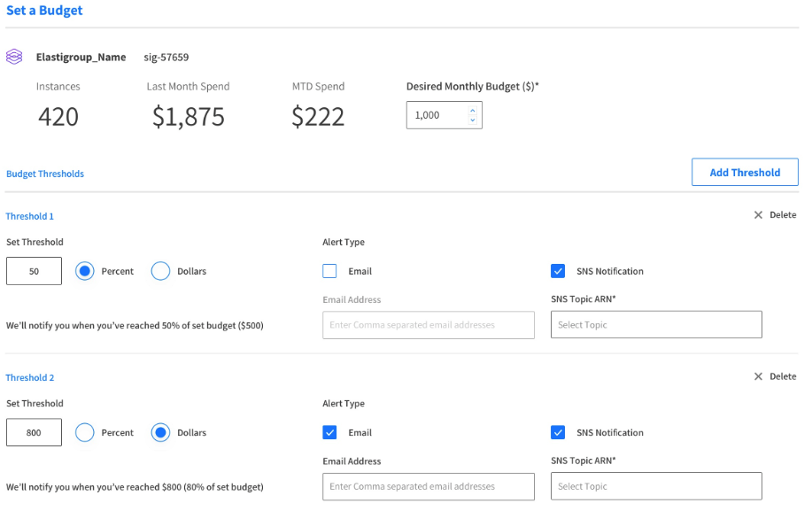Uncheck SNS Notification for Threshold 1
The width and height of the screenshot is (812, 511).
pos(558,271)
